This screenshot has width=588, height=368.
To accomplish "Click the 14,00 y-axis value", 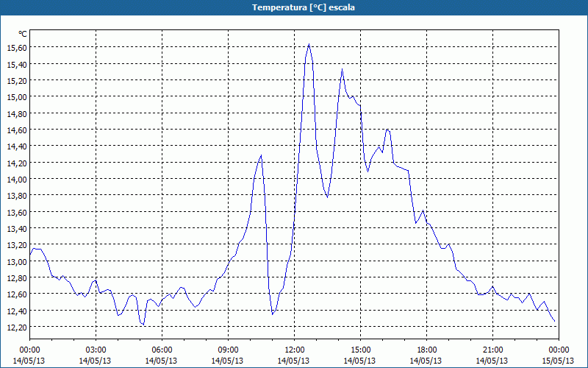I will pos(17,179).
